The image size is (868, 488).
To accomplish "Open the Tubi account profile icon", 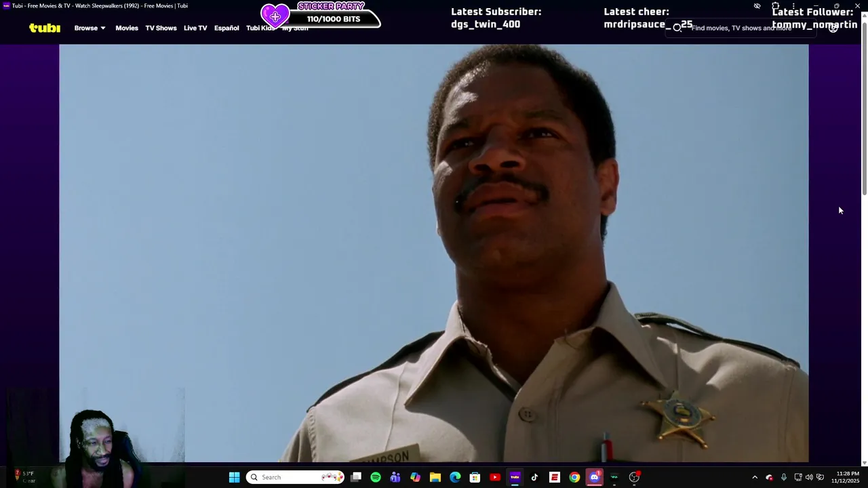I will coord(833,28).
